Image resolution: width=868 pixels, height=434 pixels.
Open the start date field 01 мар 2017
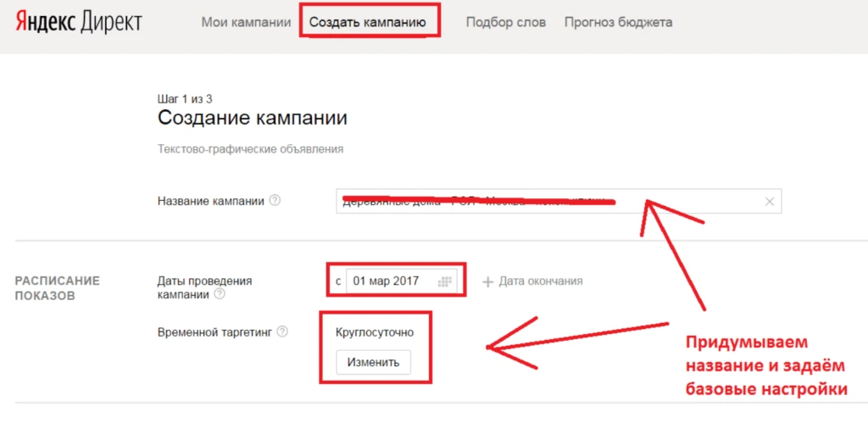401,281
